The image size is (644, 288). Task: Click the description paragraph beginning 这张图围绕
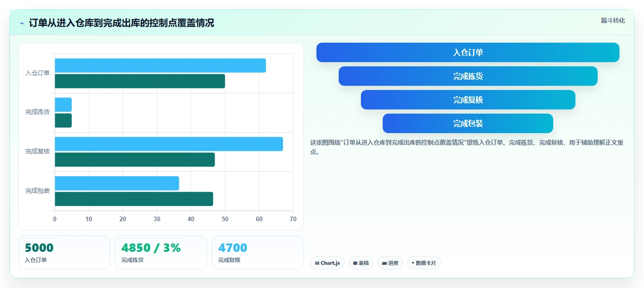pos(467,147)
